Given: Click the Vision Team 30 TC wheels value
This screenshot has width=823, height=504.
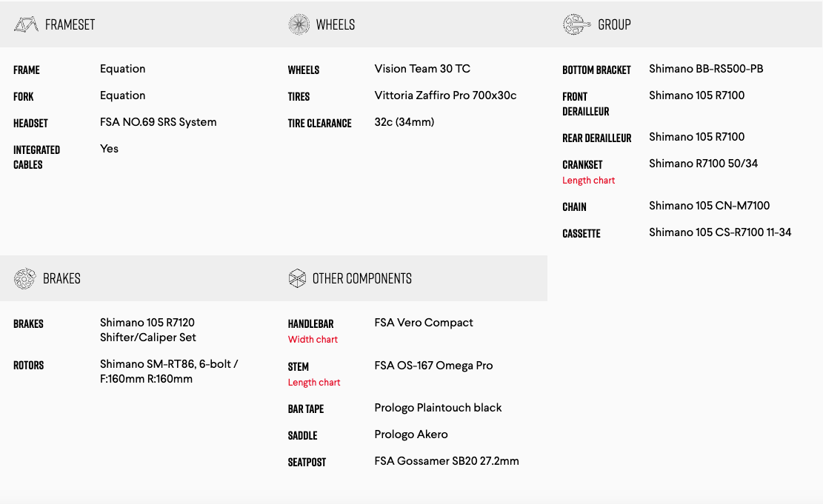Looking at the screenshot, I should click(x=422, y=69).
